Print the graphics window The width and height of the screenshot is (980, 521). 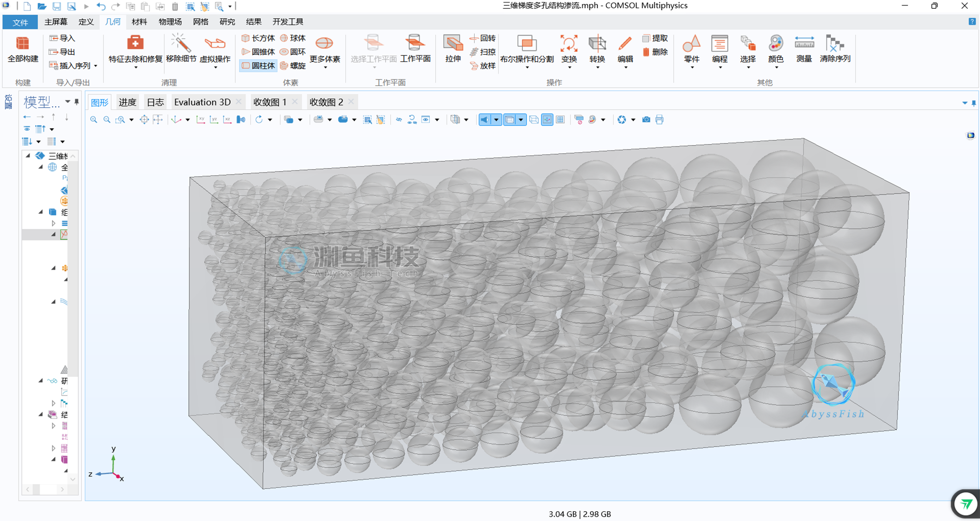660,120
